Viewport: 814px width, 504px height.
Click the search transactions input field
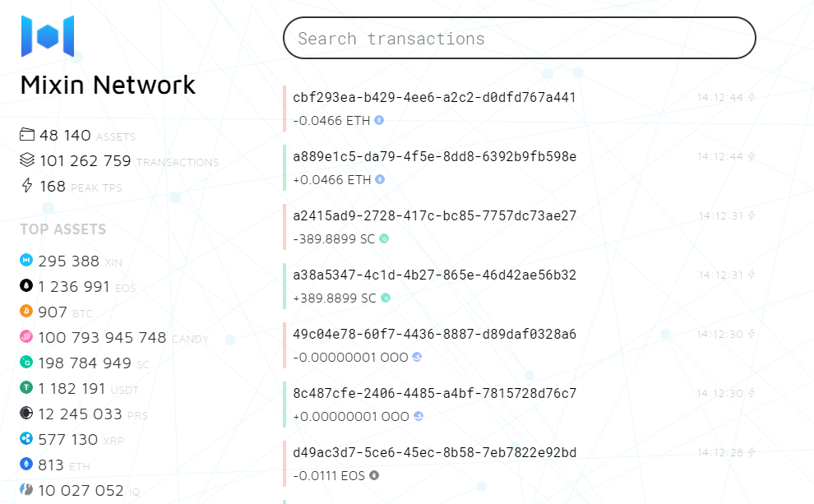pyautogui.click(x=519, y=38)
